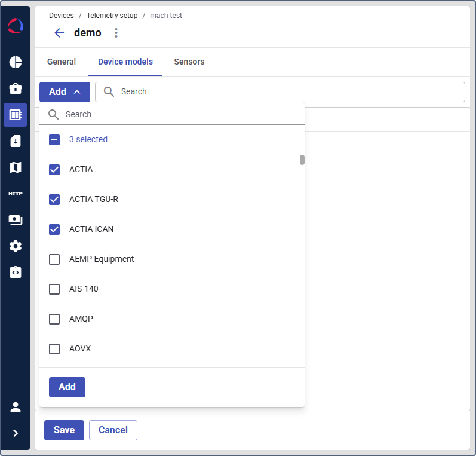Open the three-dot menu beside demo

(116, 33)
